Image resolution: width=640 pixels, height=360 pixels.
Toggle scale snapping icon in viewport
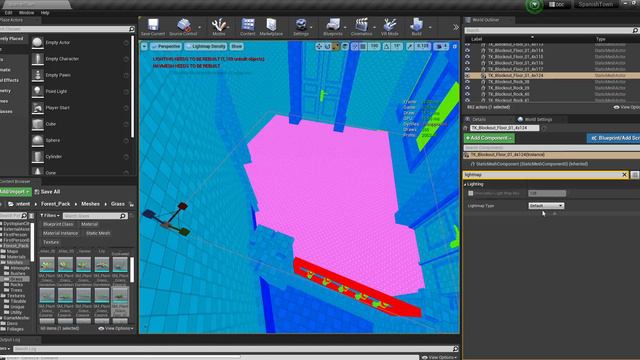410,47
